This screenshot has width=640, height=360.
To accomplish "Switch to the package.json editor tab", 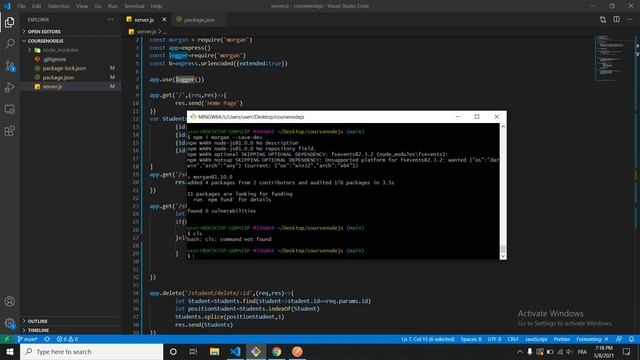I will coord(199,20).
